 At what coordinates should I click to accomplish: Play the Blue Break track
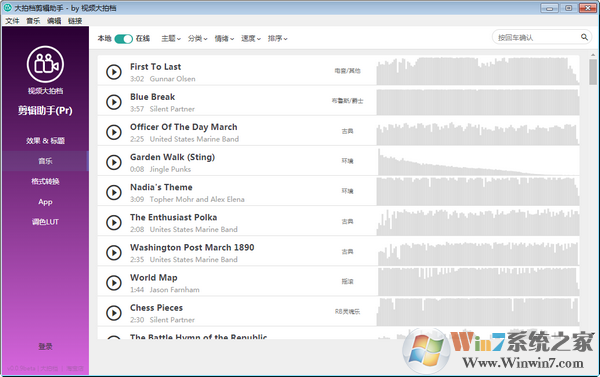(x=114, y=102)
